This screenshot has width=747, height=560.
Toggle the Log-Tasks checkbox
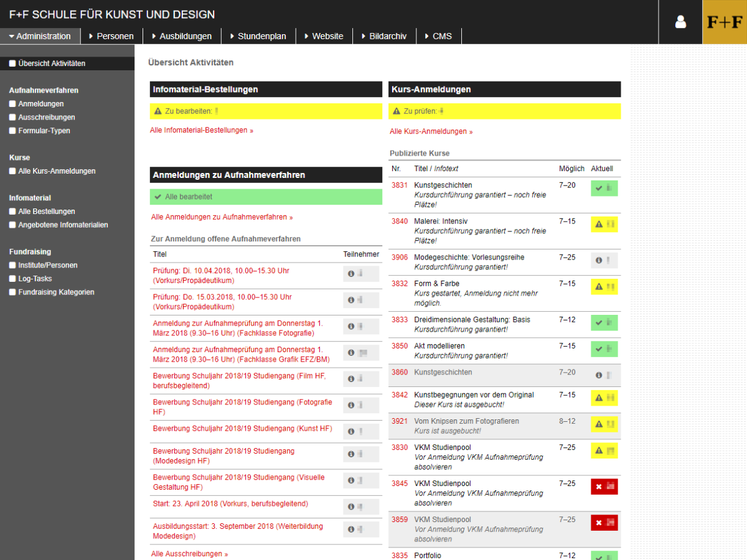click(x=12, y=279)
